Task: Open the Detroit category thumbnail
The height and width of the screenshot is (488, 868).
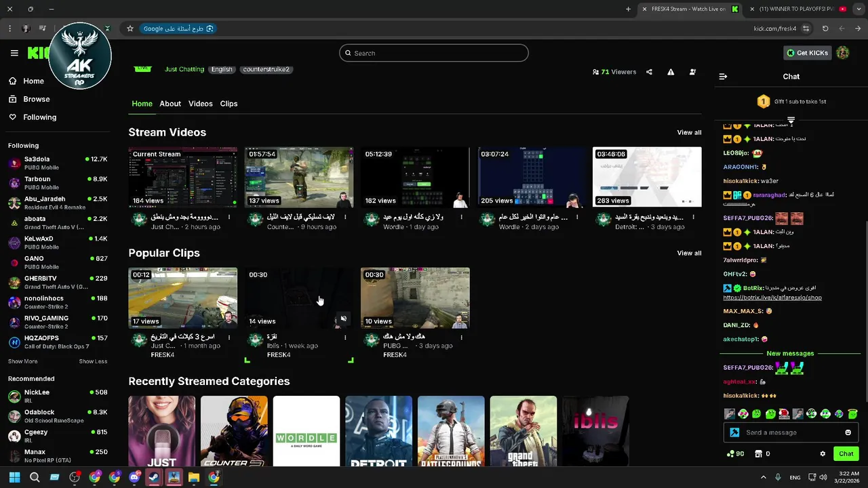Action: pyautogui.click(x=378, y=432)
